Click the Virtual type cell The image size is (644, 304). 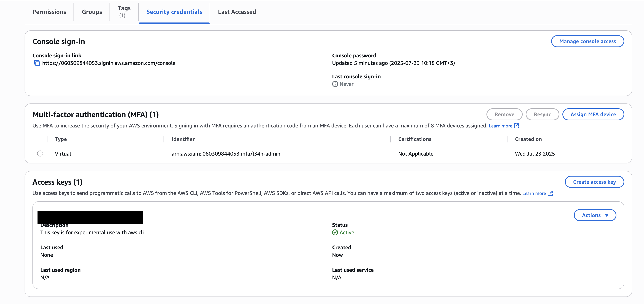pyautogui.click(x=63, y=154)
